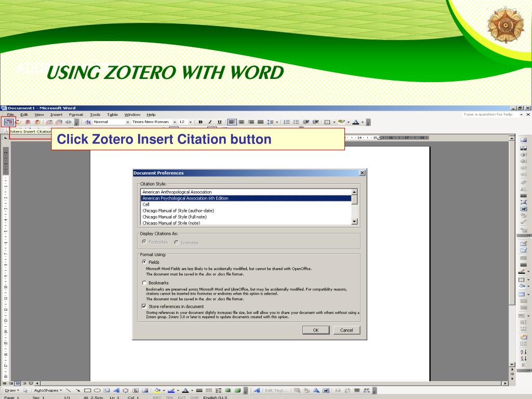Close the Document Preferences dialog

coord(362,172)
